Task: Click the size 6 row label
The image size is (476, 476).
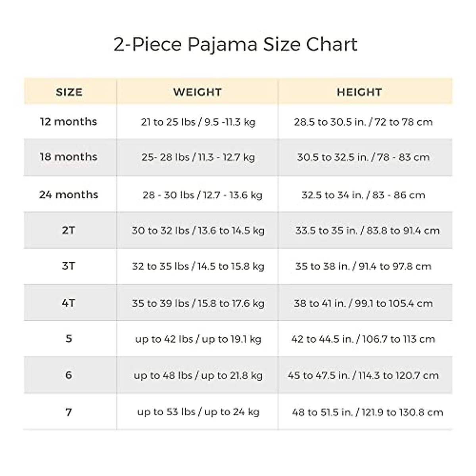Action: click(69, 375)
